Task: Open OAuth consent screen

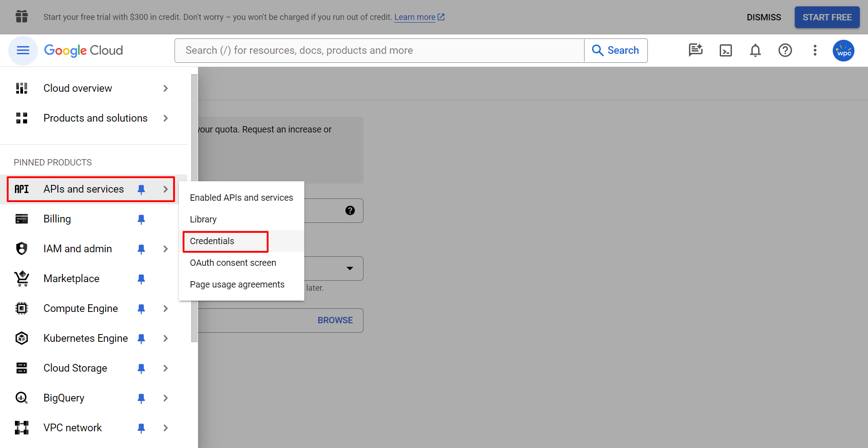Action: [241, 263]
